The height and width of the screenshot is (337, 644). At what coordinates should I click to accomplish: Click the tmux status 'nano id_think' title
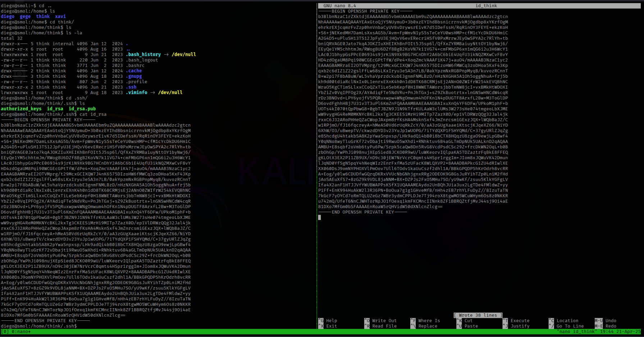576,332
